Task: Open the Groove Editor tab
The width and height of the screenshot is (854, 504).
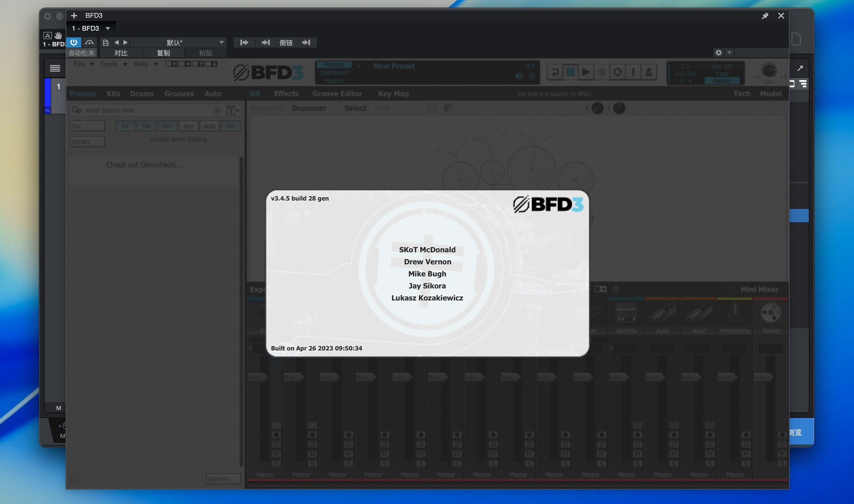Action: (x=337, y=94)
